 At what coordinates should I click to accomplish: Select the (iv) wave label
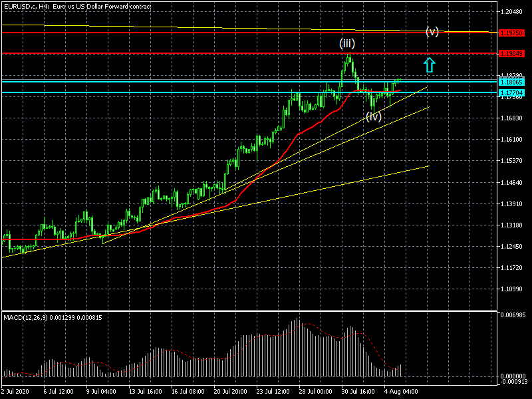point(374,116)
